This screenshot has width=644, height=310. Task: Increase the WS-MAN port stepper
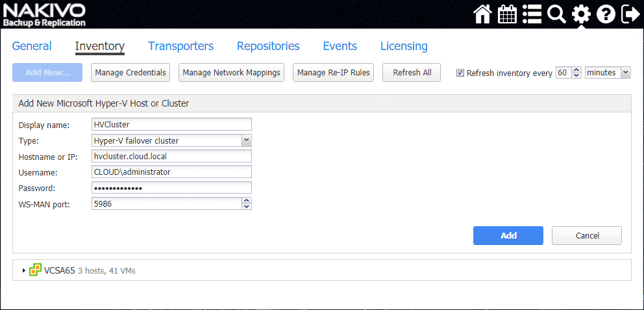tap(246, 201)
